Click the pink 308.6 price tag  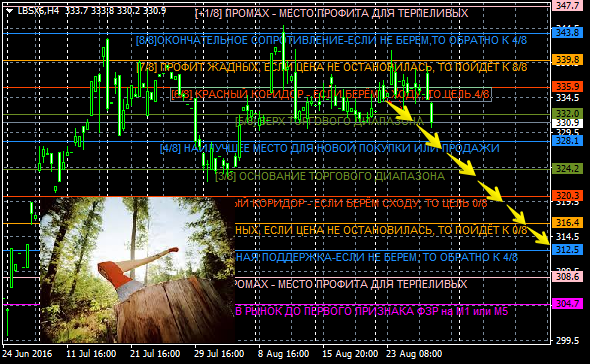click(568, 277)
